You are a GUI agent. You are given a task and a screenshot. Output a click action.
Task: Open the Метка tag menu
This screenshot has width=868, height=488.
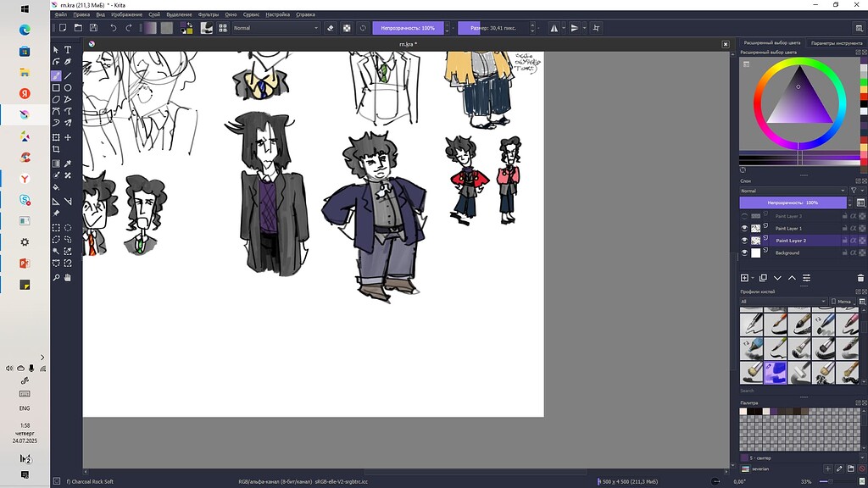[x=842, y=301]
